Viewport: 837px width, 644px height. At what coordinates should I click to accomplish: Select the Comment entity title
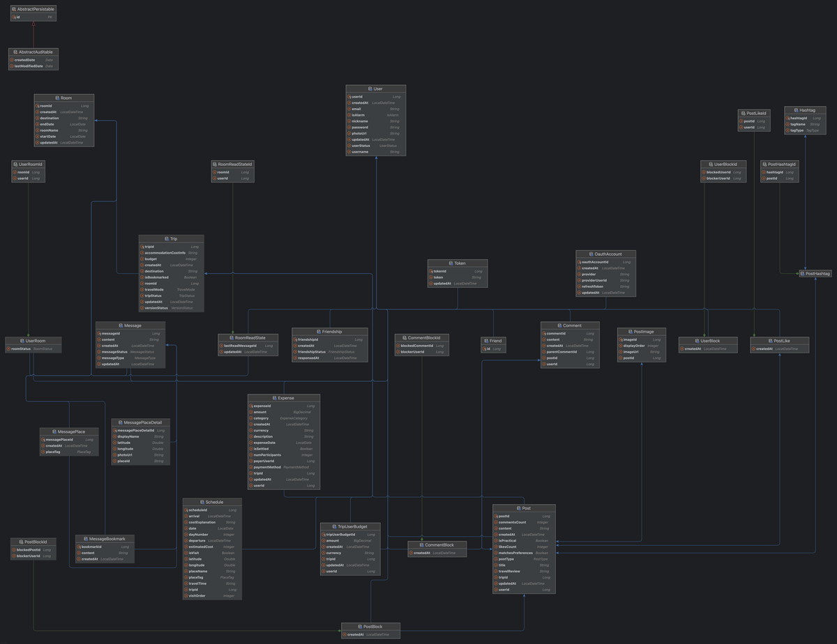(571, 325)
